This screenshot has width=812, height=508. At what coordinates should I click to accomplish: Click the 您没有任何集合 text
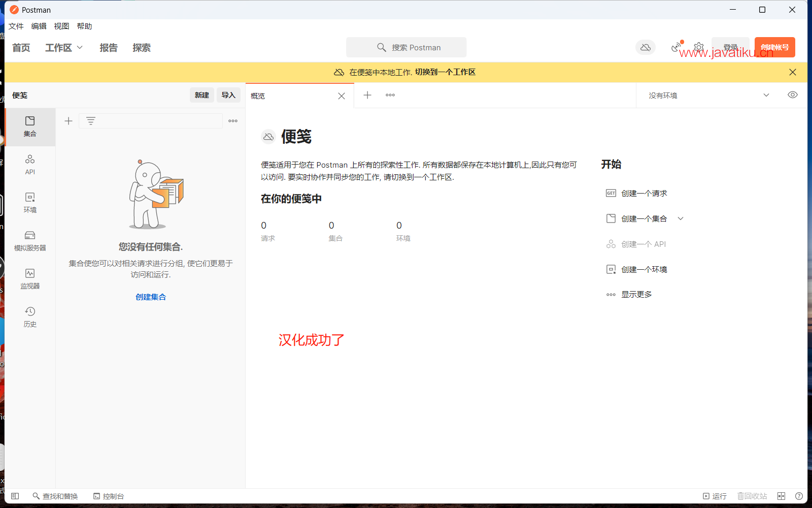click(x=151, y=247)
